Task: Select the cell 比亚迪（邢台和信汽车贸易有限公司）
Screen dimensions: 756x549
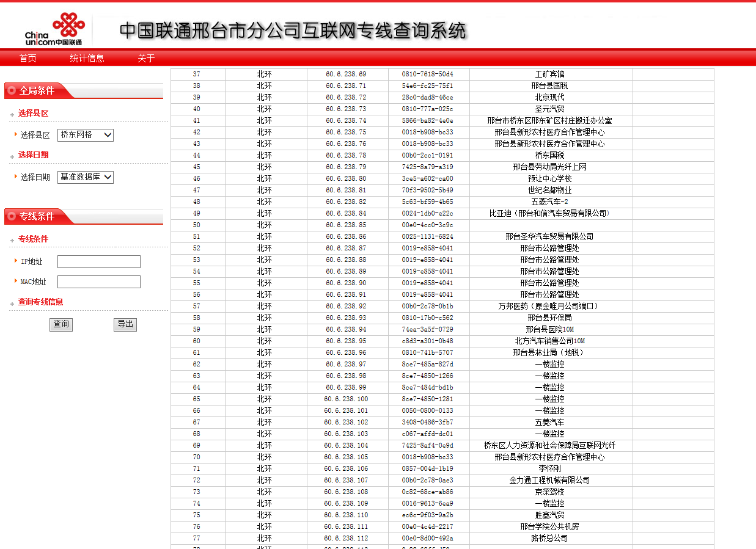Action: click(551, 213)
